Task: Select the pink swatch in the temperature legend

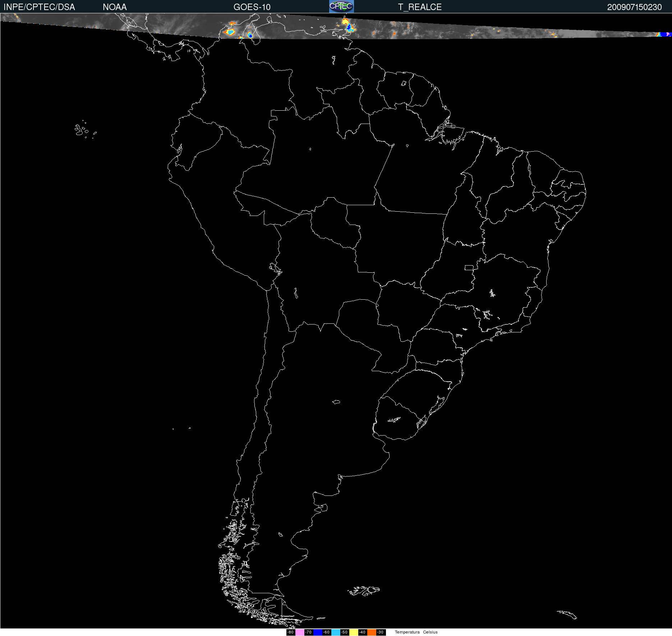Action: click(300, 632)
